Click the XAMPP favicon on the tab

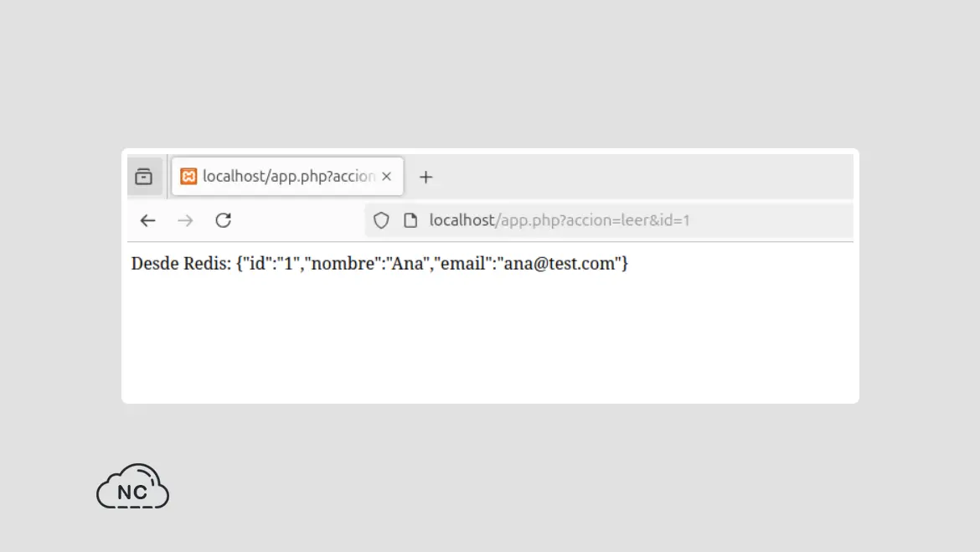point(188,176)
